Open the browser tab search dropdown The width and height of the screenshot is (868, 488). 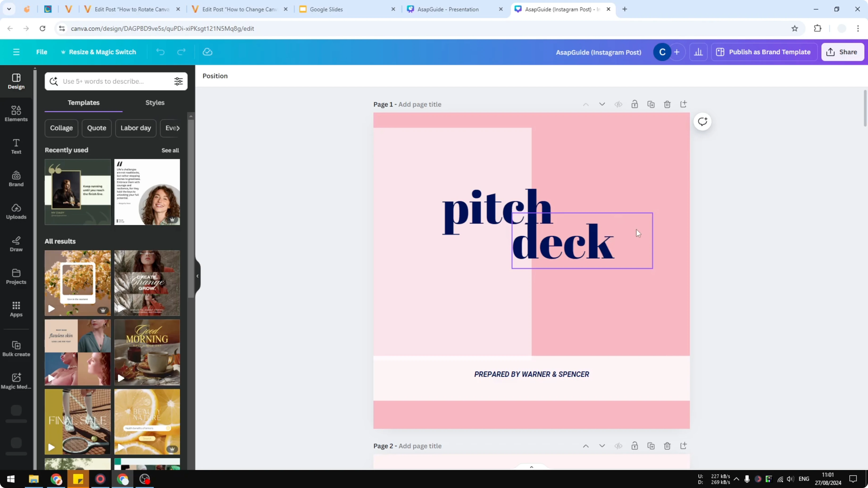9,9
